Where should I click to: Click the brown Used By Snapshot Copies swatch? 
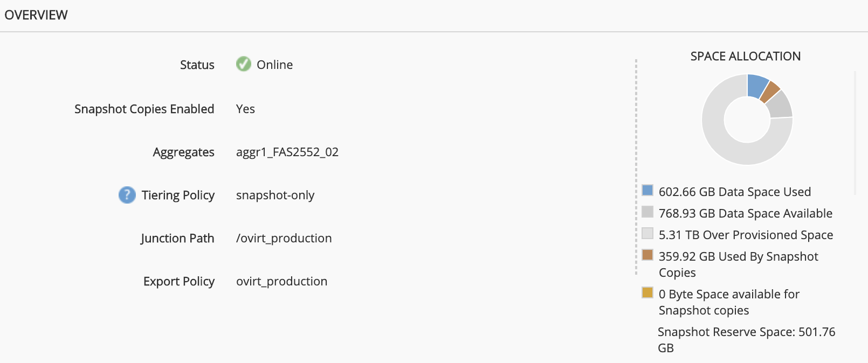pyautogui.click(x=647, y=255)
